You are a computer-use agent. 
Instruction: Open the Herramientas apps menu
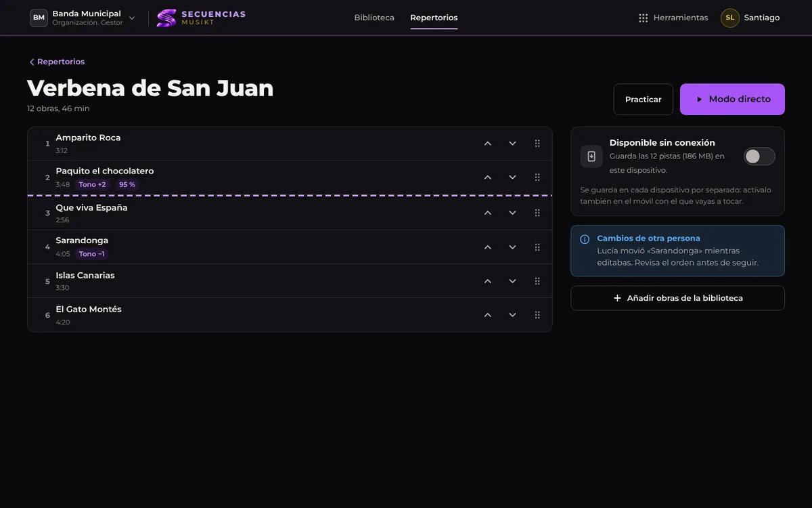point(673,18)
